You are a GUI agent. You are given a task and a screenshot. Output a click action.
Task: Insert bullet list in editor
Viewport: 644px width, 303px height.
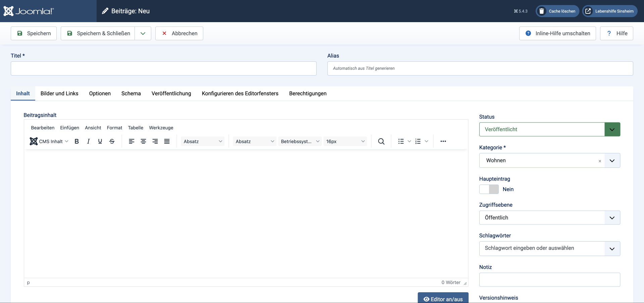tap(401, 141)
